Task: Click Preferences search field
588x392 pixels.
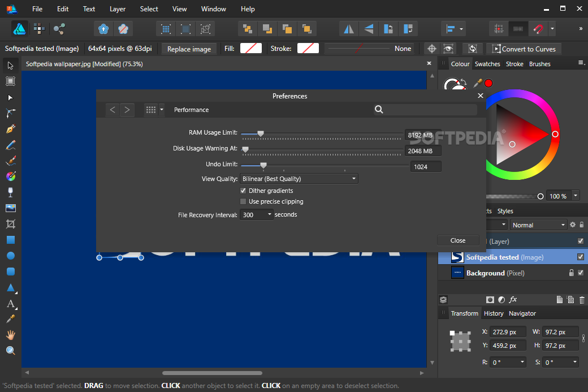Action: tap(425, 109)
